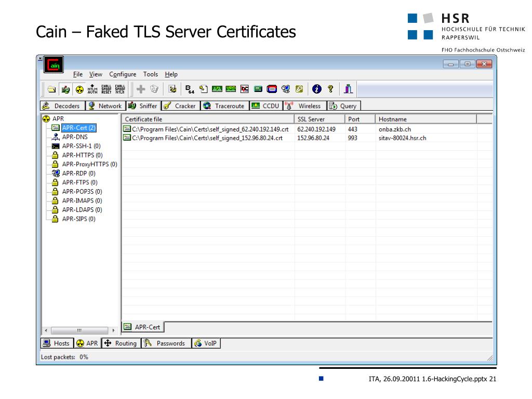Screen dimensions: 532x399
Task: Click the key Syskey decoder toolbar icon
Action: (299, 89)
